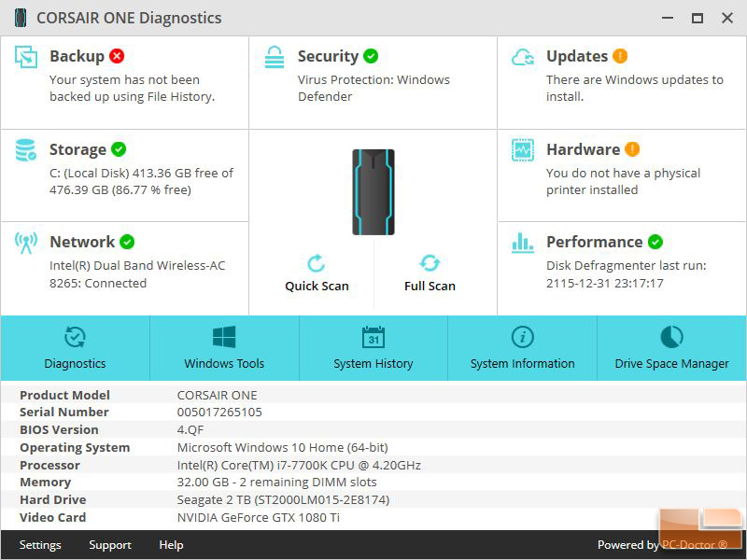The image size is (747, 560).
Task: Select NVIDIA GeForce GTX 1080 Ti value
Action: click(259, 518)
